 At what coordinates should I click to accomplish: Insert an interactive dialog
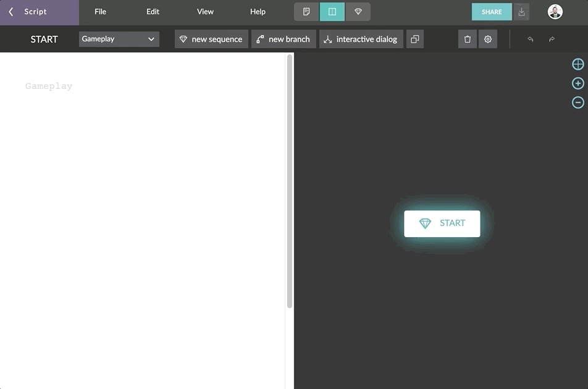tap(361, 39)
